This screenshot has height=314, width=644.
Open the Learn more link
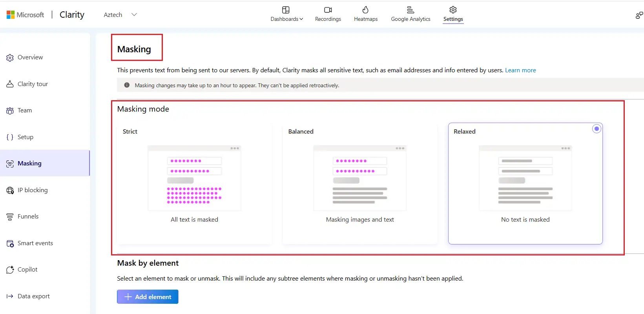(520, 70)
